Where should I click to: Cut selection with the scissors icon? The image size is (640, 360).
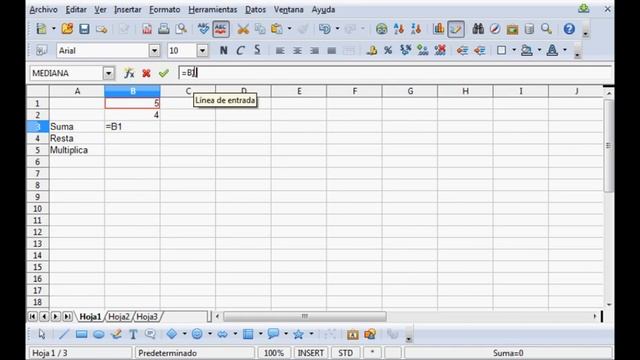[243, 29]
